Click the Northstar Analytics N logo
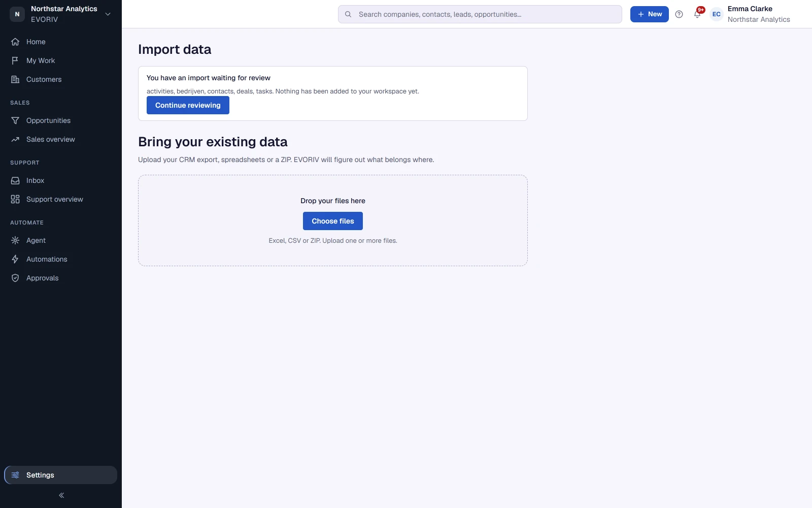Screen dimensions: 812x508 pyautogui.click(x=17, y=14)
